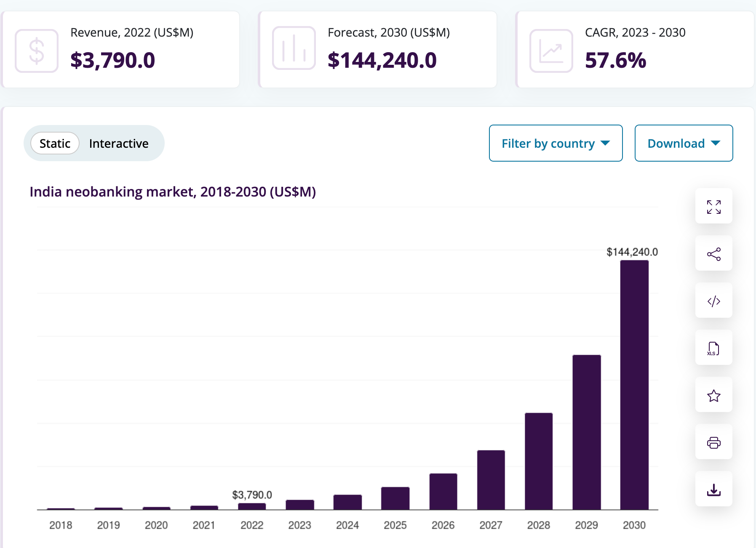Click the dollar sign revenue icon
The image size is (756, 548).
pos(37,51)
